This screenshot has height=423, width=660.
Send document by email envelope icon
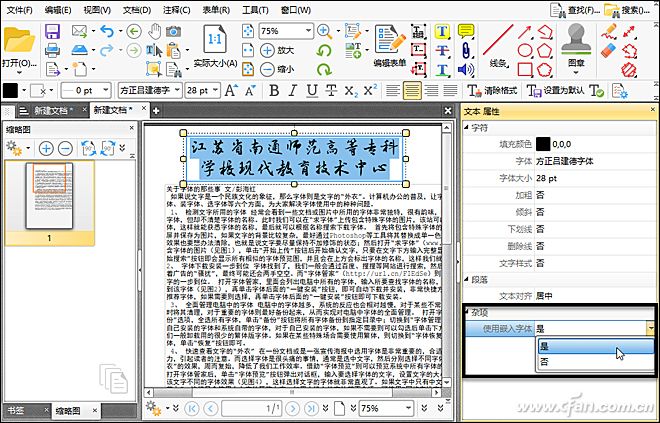(79, 31)
